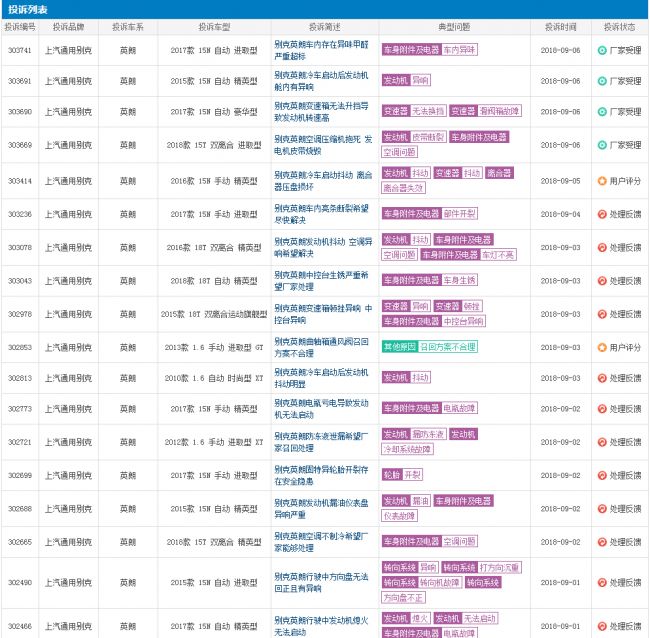This screenshot has height=638, width=650.
Task: Select the 投诉状态 column header
Action: tap(620, 27)
